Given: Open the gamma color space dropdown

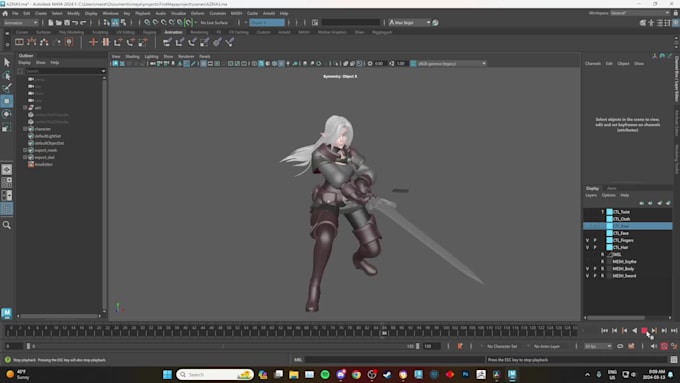Looking at the screenshot, I should point(451,64).
